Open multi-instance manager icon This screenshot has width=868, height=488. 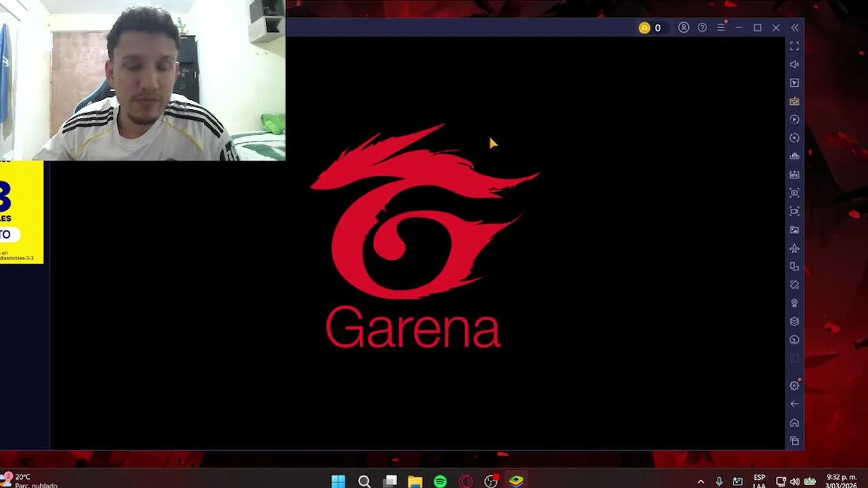pos(794,266)
